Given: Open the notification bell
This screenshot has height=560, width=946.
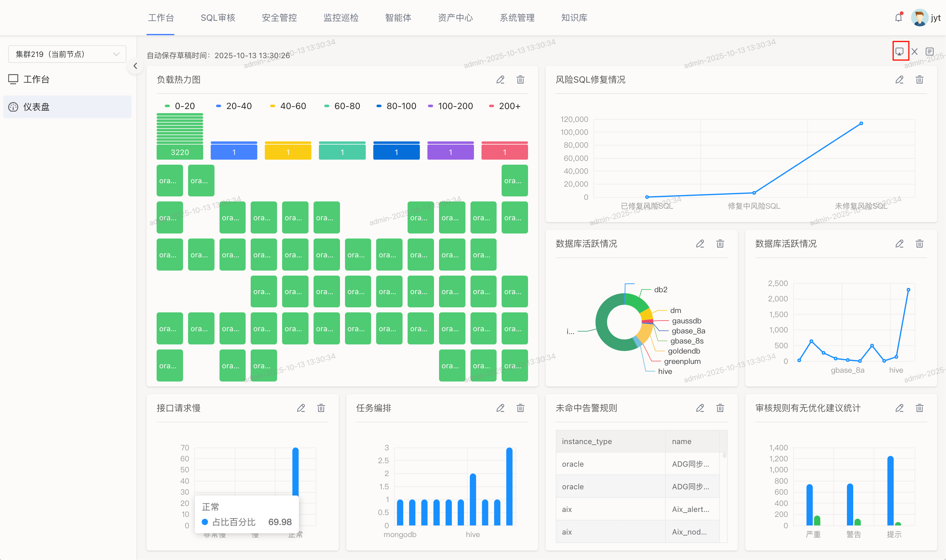Looking at the screenshot, I should [899, 18].
